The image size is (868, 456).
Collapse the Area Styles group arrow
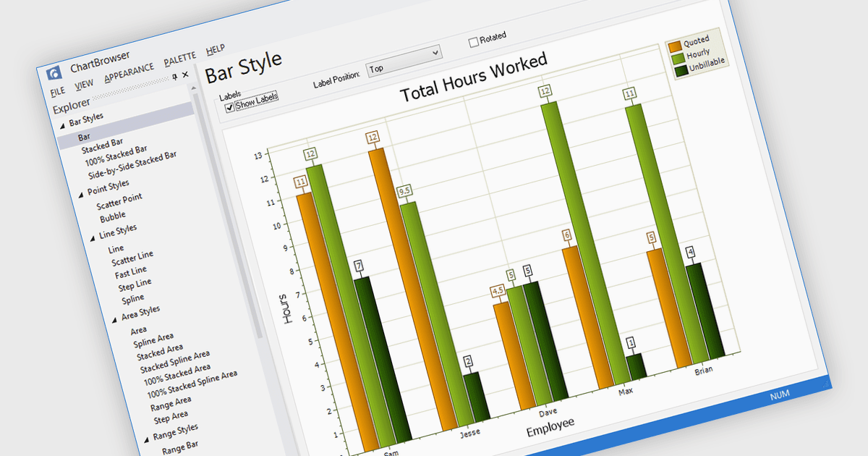[x=115, y=319]
